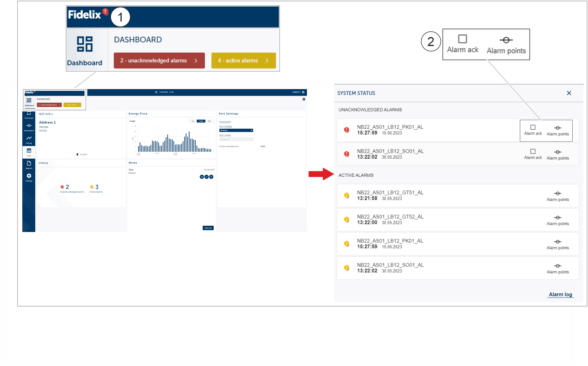588x366 pixels.
Task: Open Alarm points for active LB12_PK01_AL alarm
Action: coord(558,244)
